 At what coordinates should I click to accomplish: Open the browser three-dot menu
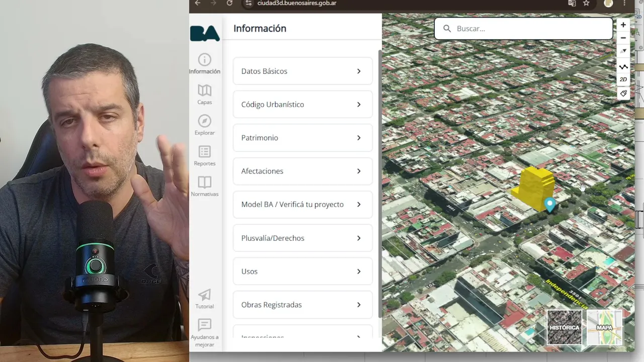pyautogui.click(x=624, y=3)
